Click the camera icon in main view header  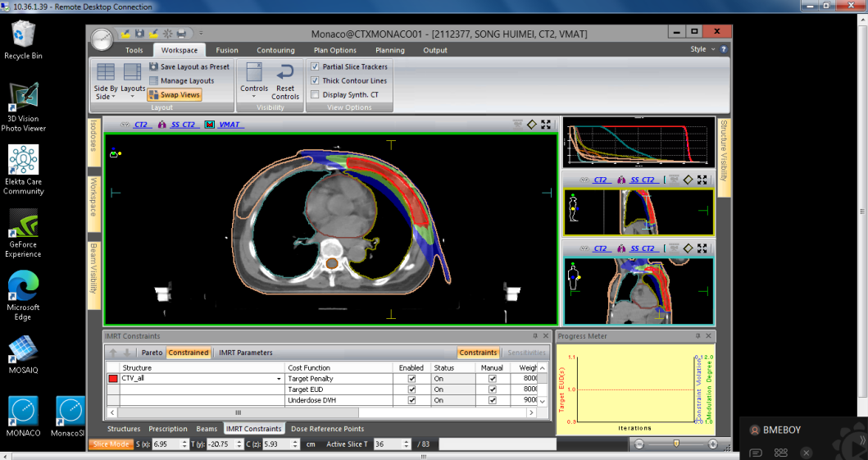(x=517, y=125)
